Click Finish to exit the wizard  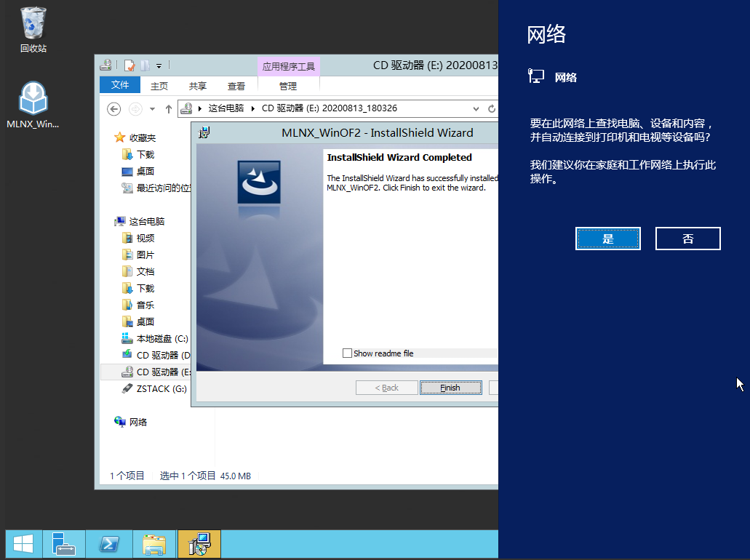[x=450, y=388]
